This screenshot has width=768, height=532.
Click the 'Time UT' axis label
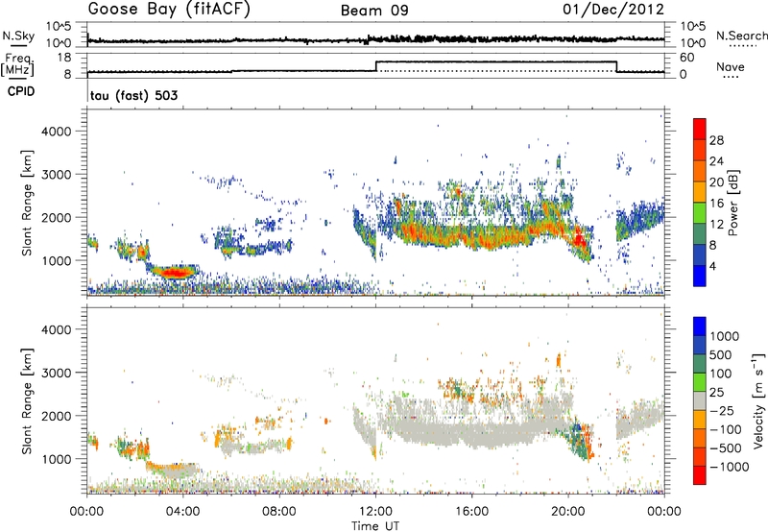click(x=375, y=525)
